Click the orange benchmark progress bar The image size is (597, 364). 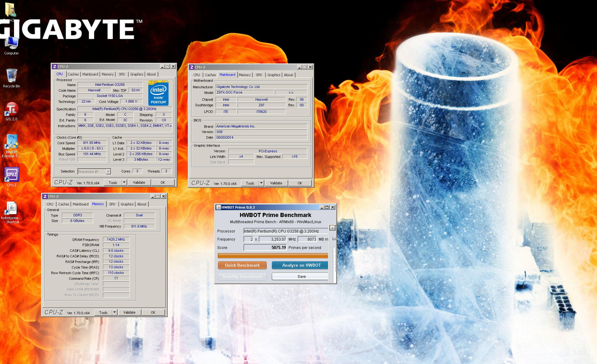tap(273, 256)
